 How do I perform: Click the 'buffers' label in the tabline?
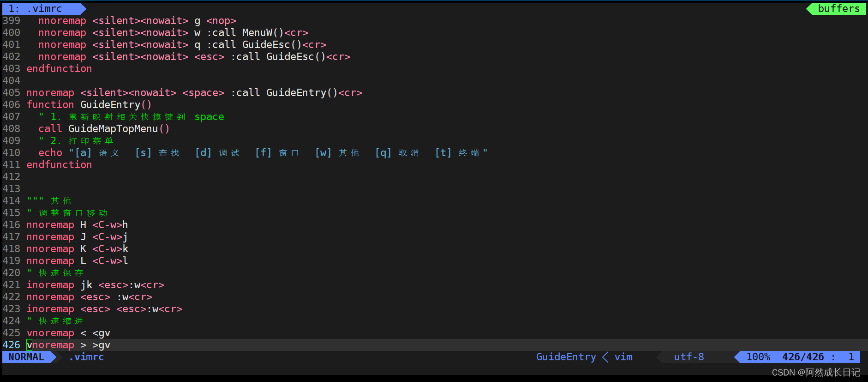tap(838, 8)
